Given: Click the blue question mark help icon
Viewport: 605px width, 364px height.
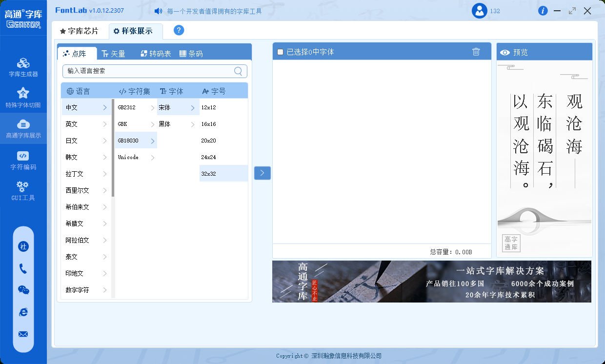Looking at the screenshot, I should pyautogui.click(x=179, y=30).
